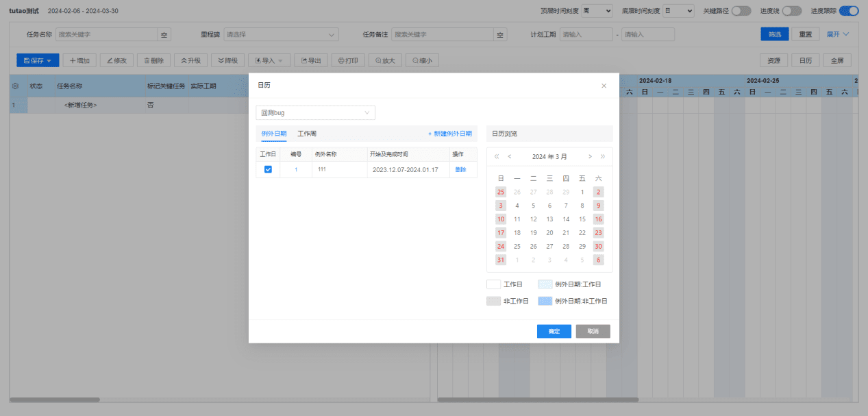This screenshot has width=868, height=416.
Task: Click 新建例外日期 link
Action: [x=450, y=134]
